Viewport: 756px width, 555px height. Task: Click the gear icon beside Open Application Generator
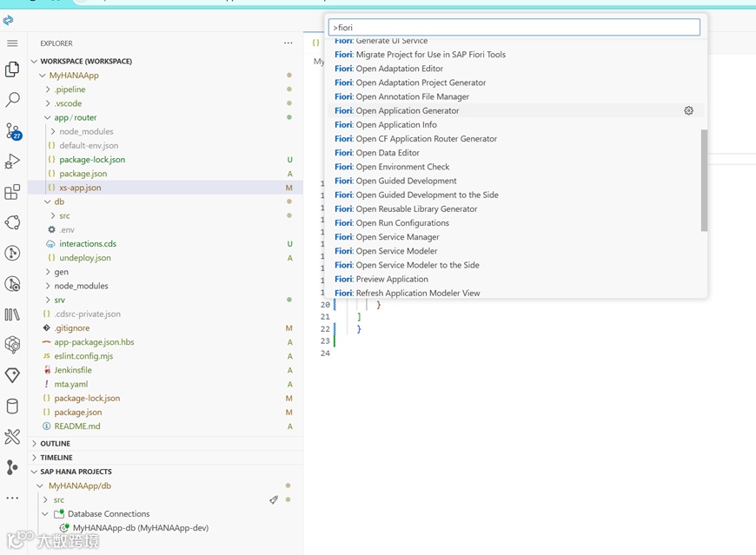pos(688,110)
